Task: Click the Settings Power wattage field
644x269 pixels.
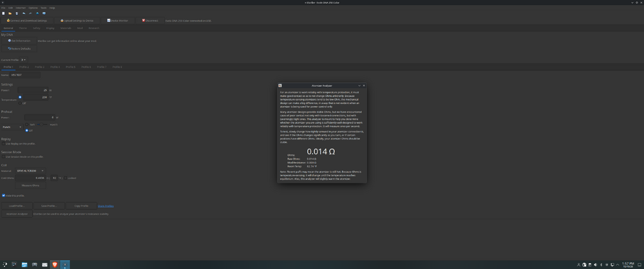Action: click(33, 90)
